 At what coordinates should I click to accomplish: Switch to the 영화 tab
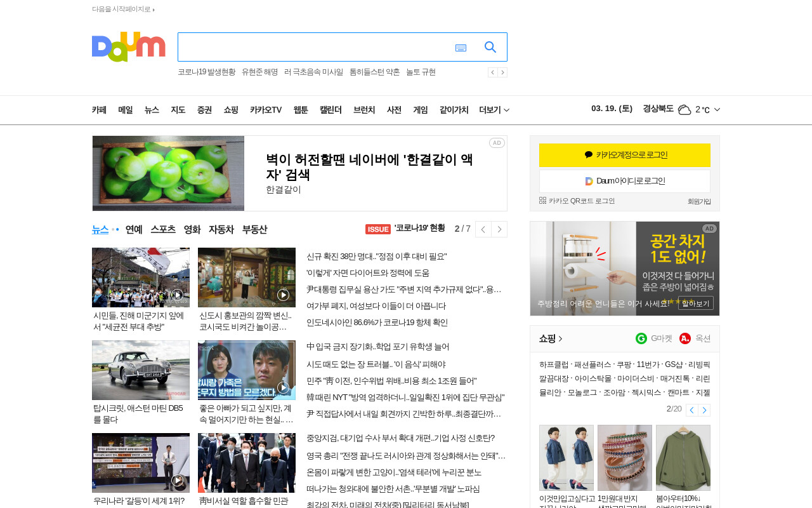point(192,229)
